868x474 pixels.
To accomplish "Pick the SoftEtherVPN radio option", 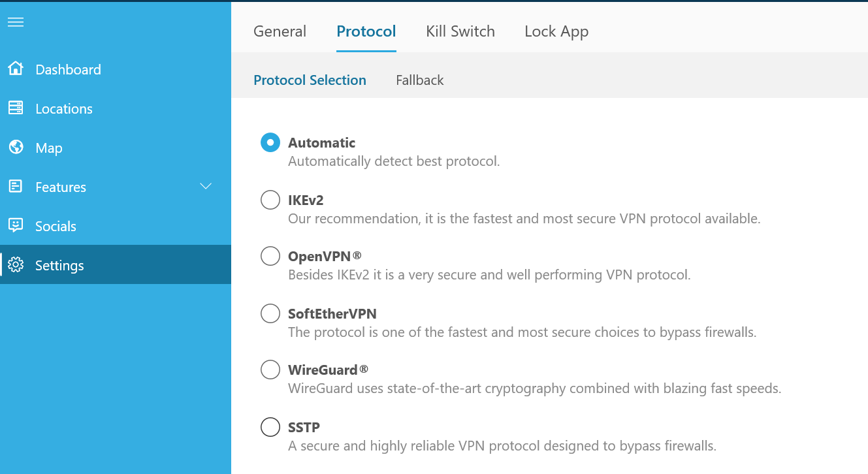I will coord(270,313).
